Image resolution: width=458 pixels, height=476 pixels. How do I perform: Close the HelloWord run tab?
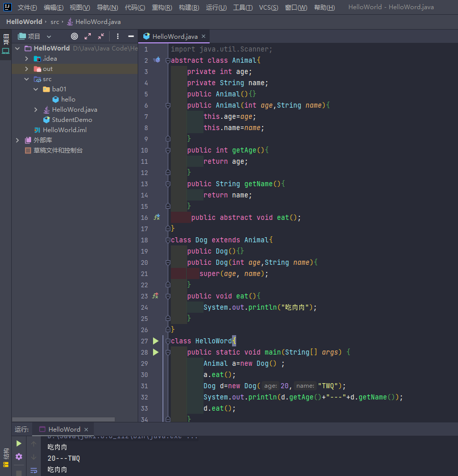click(86, 430)
